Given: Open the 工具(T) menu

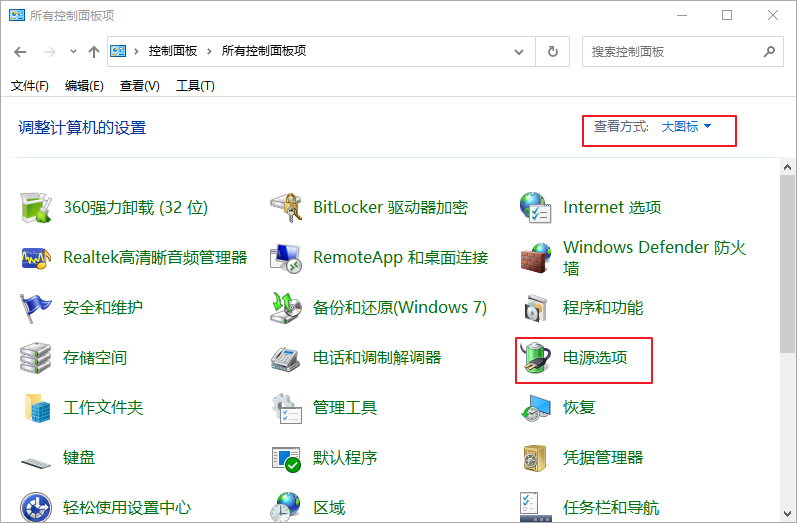Looking at the screenshot, I should (x=195, y=86).
